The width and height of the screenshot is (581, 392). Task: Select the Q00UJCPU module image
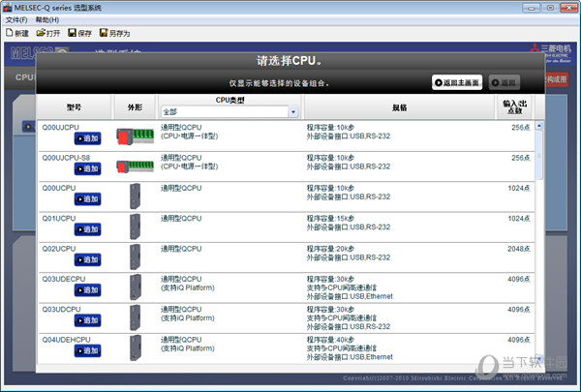coord(135,136)
